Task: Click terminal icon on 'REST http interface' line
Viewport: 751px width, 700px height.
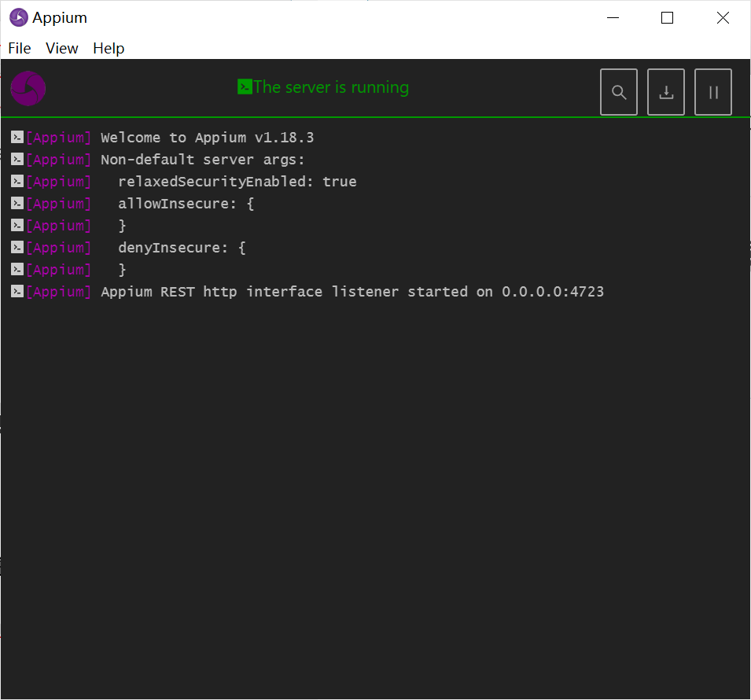Action: pos(17,291)
